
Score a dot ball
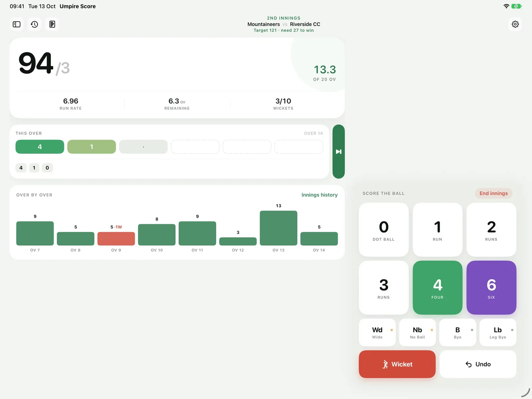[x=384, y=230]
